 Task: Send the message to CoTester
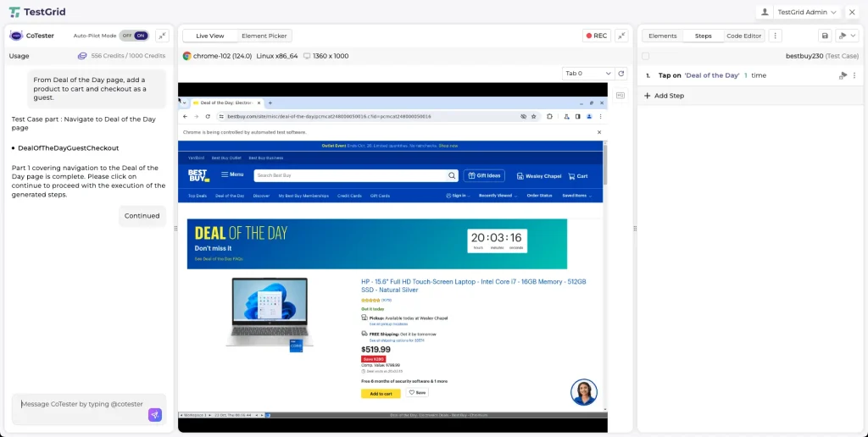coord(155,415)
